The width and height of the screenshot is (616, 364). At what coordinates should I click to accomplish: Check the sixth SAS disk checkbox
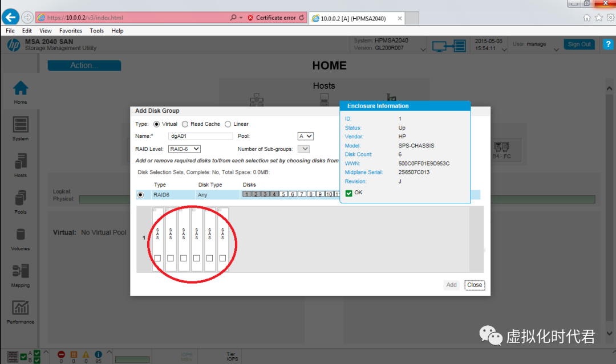[x=223, y=258]
